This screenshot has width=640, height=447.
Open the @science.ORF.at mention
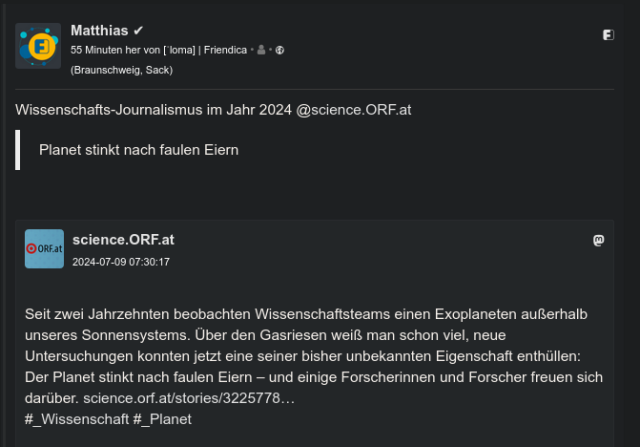coord(354,110)
